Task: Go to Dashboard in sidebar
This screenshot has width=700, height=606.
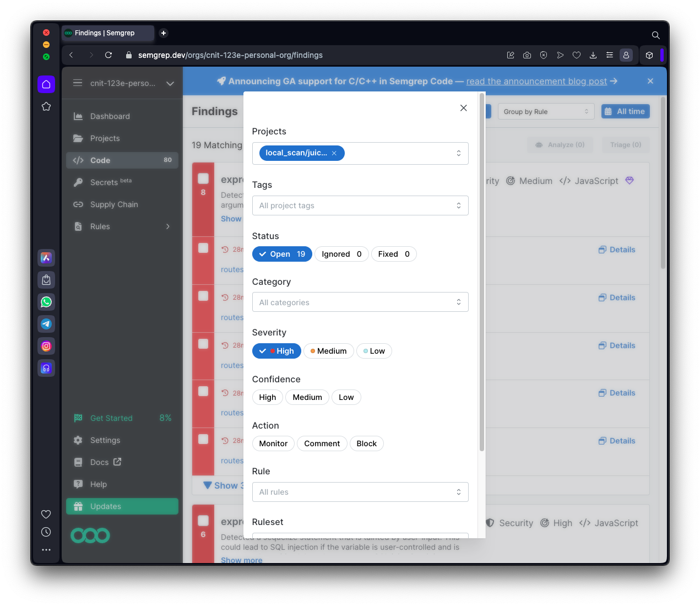Action: click(x=122, y=116)
